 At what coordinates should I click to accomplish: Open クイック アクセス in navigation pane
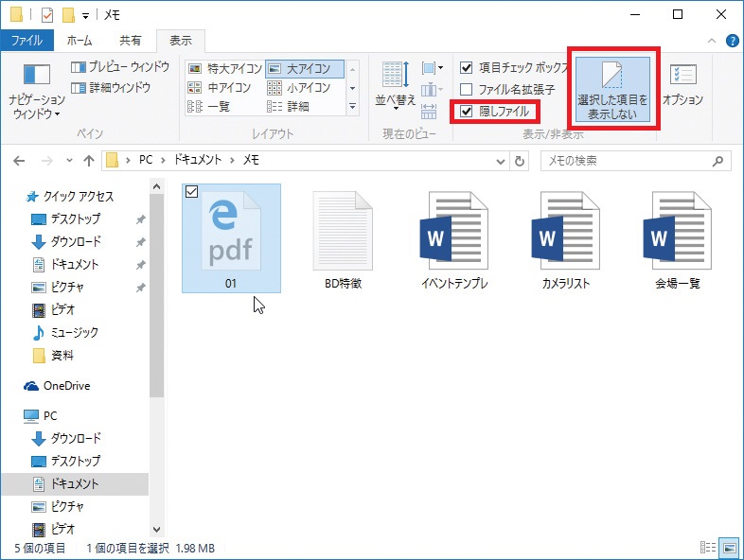coord(71,197)
